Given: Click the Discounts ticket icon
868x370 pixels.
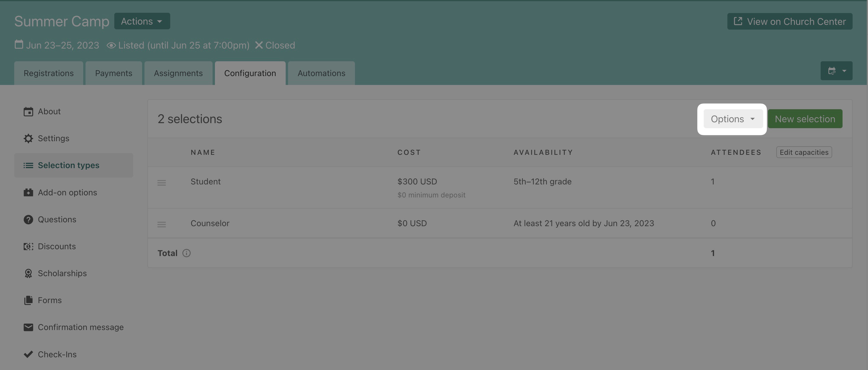Looking at the screenshot, I should [28, 246].
